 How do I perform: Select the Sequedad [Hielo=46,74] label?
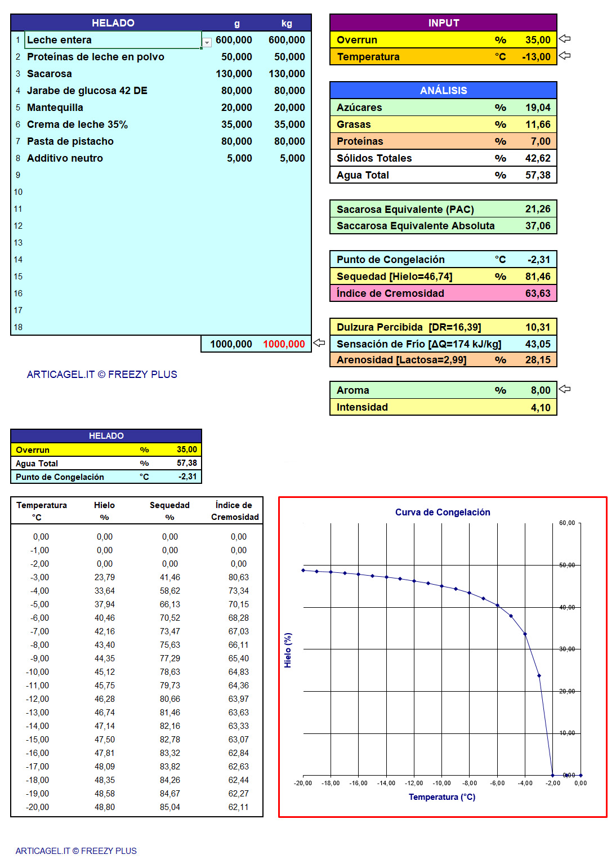395,277
